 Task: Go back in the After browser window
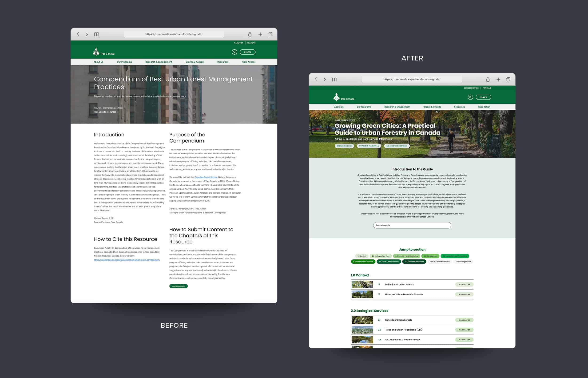click(x=316, y=80)
